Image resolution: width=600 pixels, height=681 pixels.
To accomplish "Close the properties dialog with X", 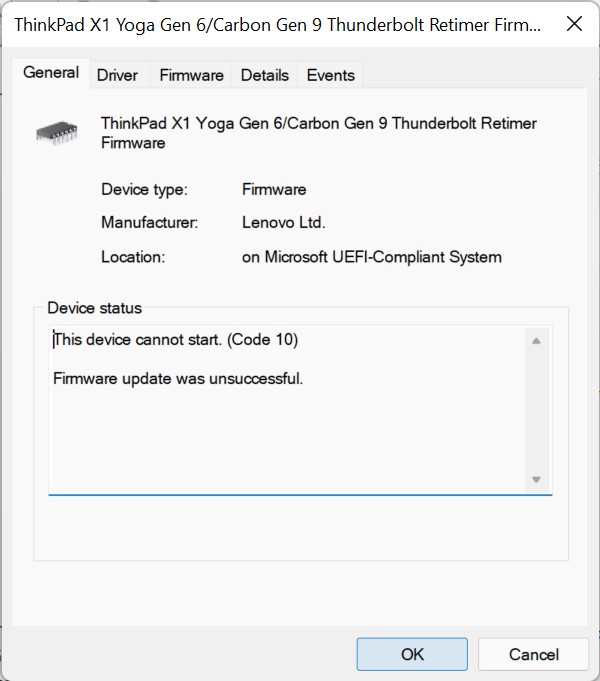I will tap(574, 24).
